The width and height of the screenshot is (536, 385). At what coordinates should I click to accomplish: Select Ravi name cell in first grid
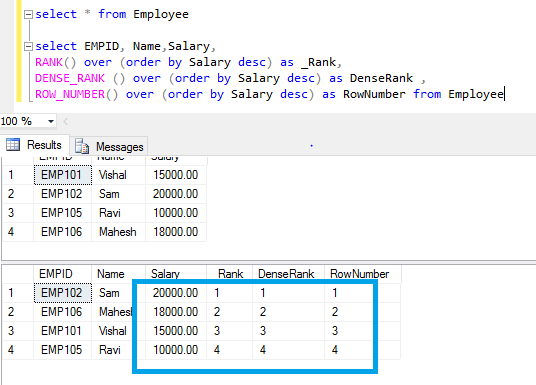[x=119, y=213]
